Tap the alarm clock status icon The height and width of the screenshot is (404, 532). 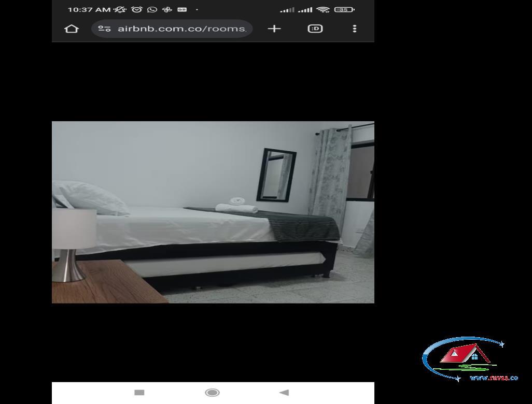coord(137,9)
